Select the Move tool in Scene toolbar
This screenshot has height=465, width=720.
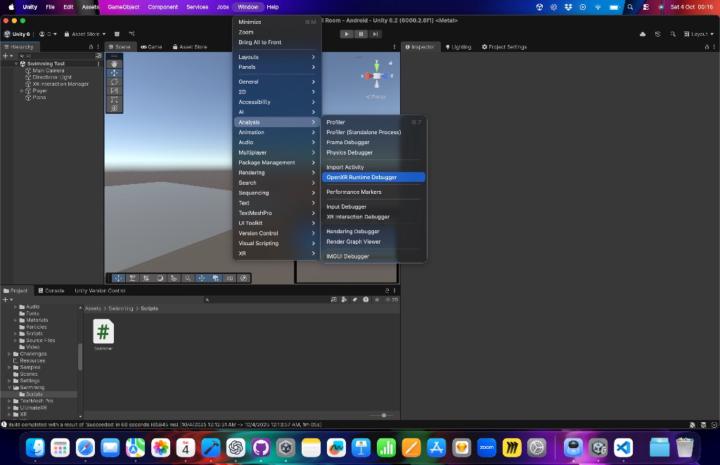click(114, 72)
